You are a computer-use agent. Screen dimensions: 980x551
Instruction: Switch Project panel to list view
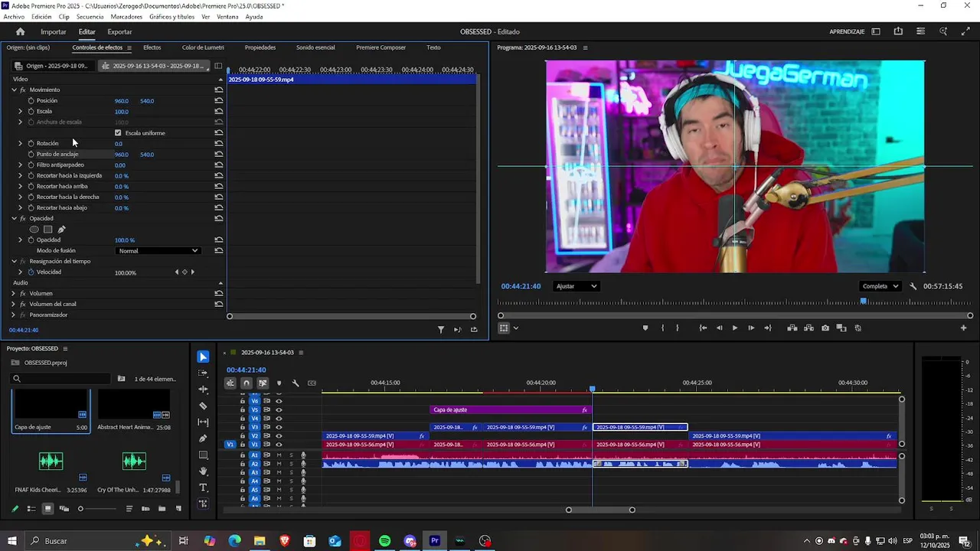(x=31, y=508)
